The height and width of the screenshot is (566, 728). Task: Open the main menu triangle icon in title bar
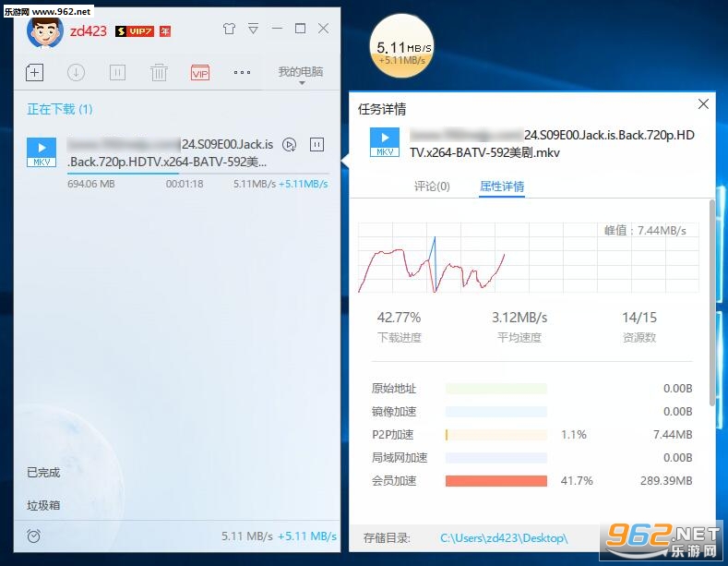click(x=253, y=29)
